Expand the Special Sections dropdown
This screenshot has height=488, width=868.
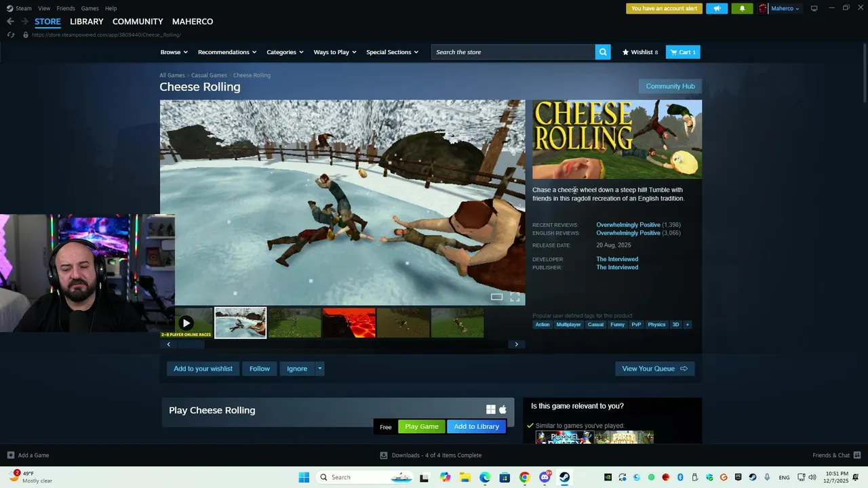[392, 52]
